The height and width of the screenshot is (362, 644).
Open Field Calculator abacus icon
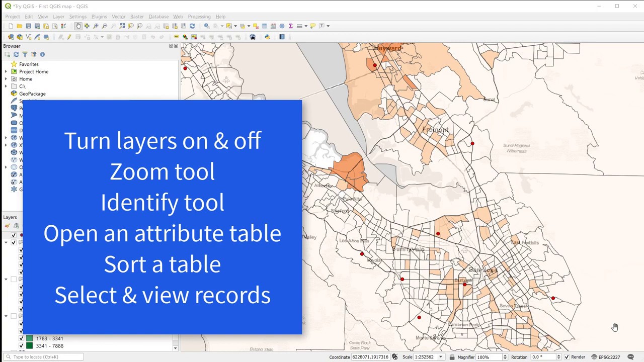click(273, 26)
